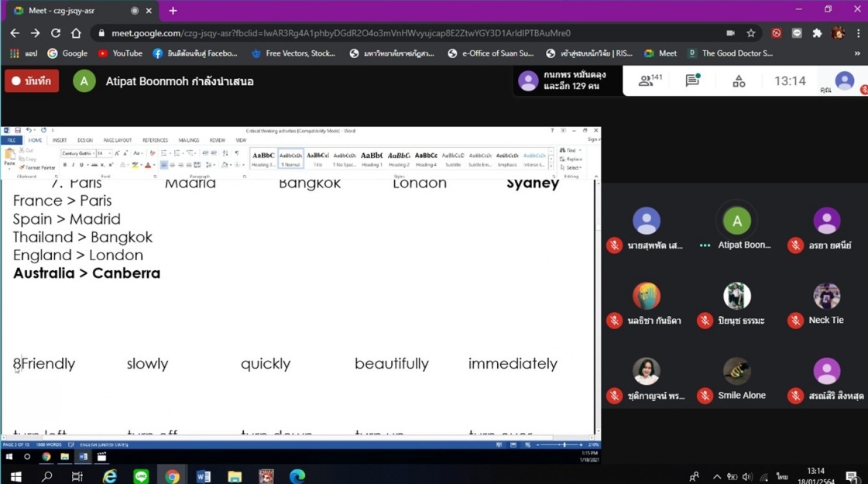Show hidden icons in the system tray

(716, 477)
